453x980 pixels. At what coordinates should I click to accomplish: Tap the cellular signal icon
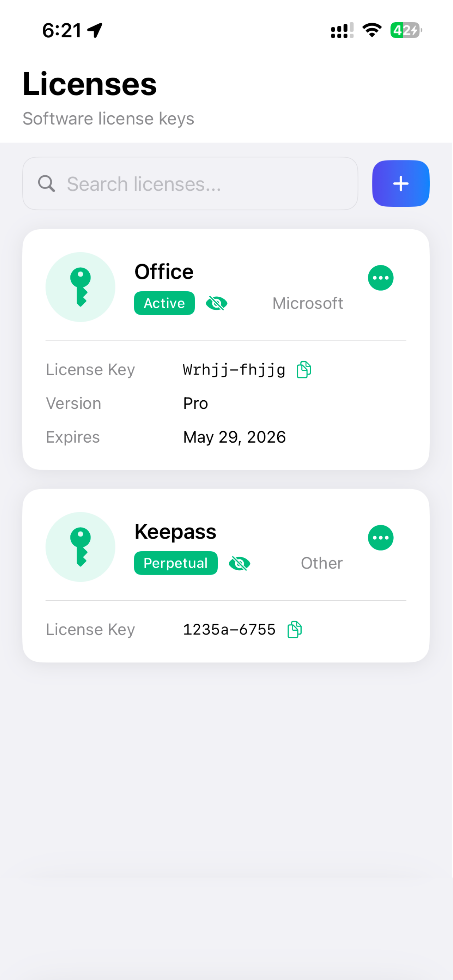pos(342,30)
